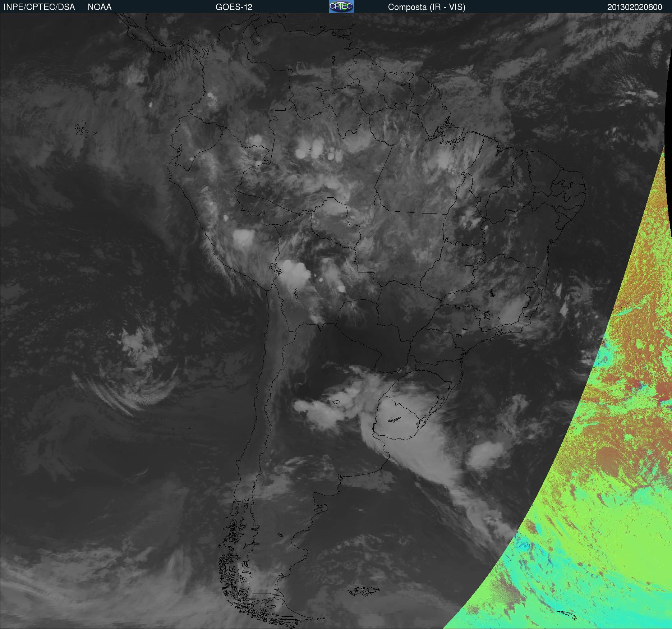Click the 201302020800 timestamp

click(635, 7)
